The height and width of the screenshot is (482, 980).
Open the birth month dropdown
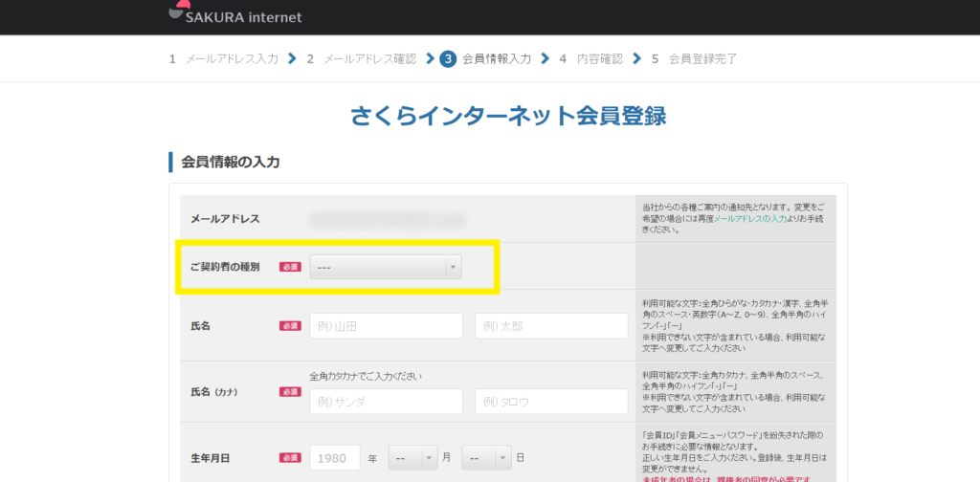[413, 458]
